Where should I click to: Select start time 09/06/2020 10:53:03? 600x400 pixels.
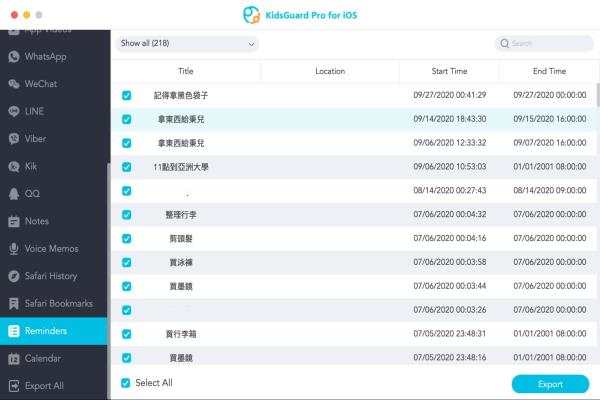(450, 167)
